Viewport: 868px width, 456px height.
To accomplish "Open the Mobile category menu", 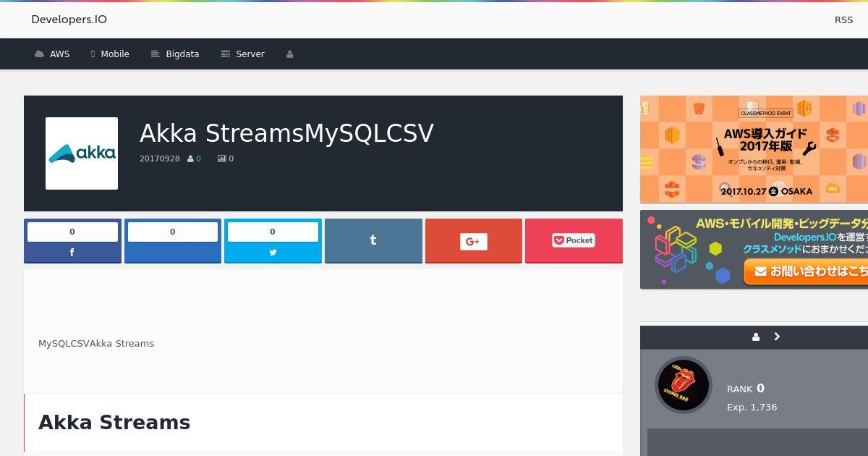I will (110, 54).
